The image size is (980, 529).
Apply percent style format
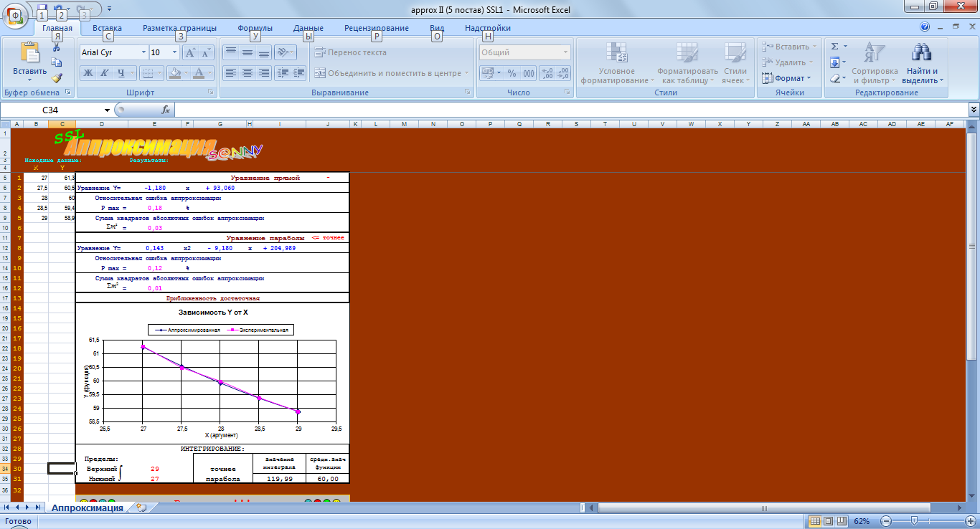point(512,73)
